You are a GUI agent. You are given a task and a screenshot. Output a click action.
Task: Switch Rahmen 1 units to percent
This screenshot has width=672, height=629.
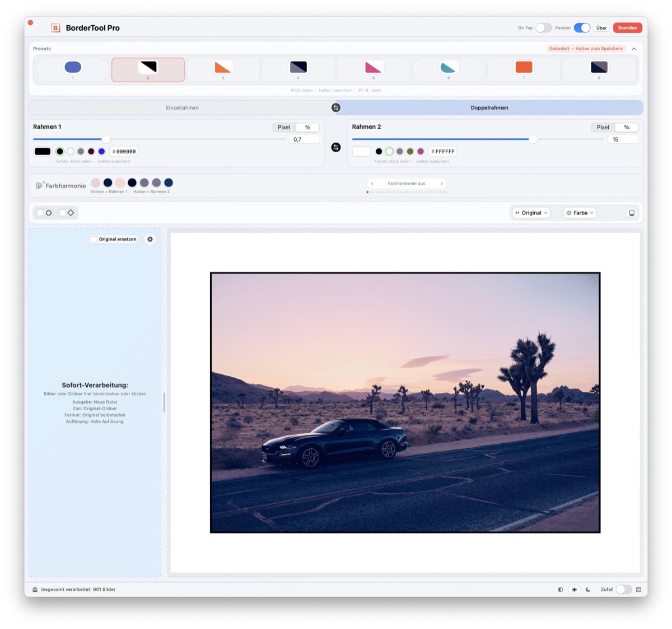[307, 127]
